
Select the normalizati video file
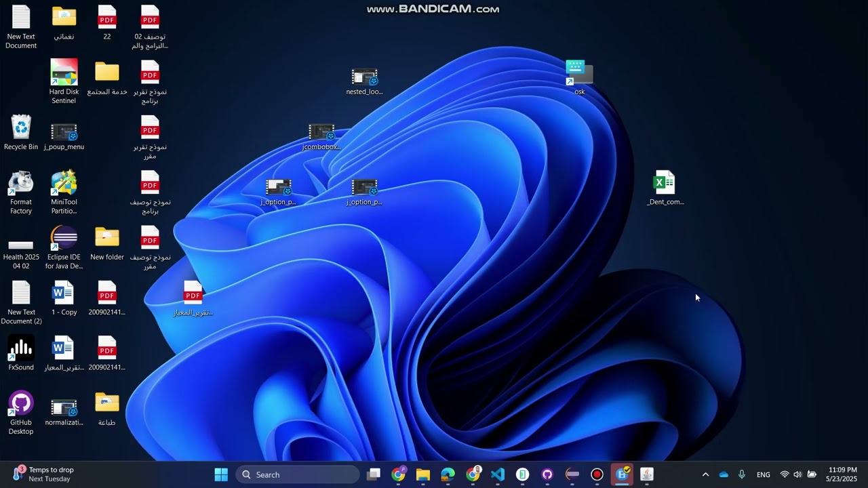pos(64,413)
